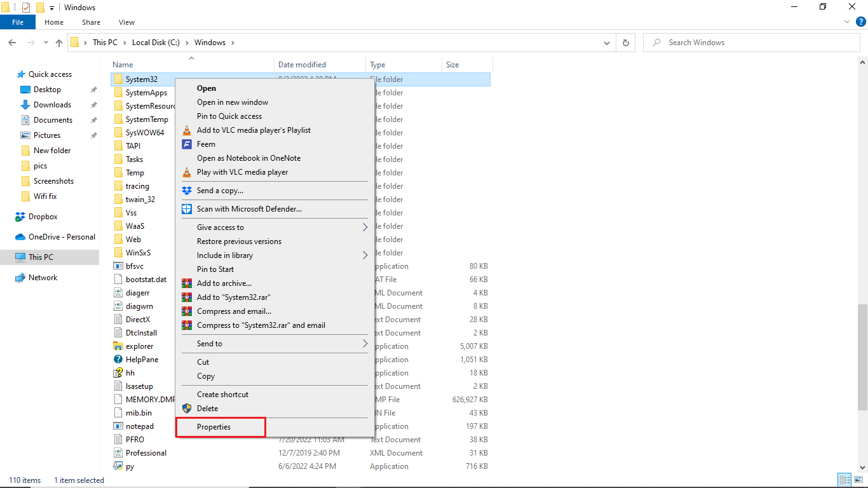Screen dimensions: 868x488
Task: Click the Properties quick access toolbar icon
Action: pyautogui.click(x=25, y=8)
